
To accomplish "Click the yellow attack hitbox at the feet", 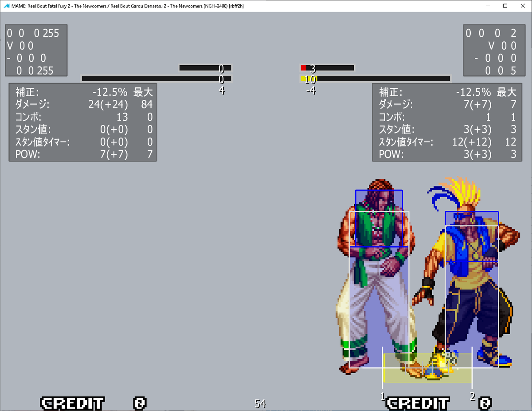I will click(427, 368).
